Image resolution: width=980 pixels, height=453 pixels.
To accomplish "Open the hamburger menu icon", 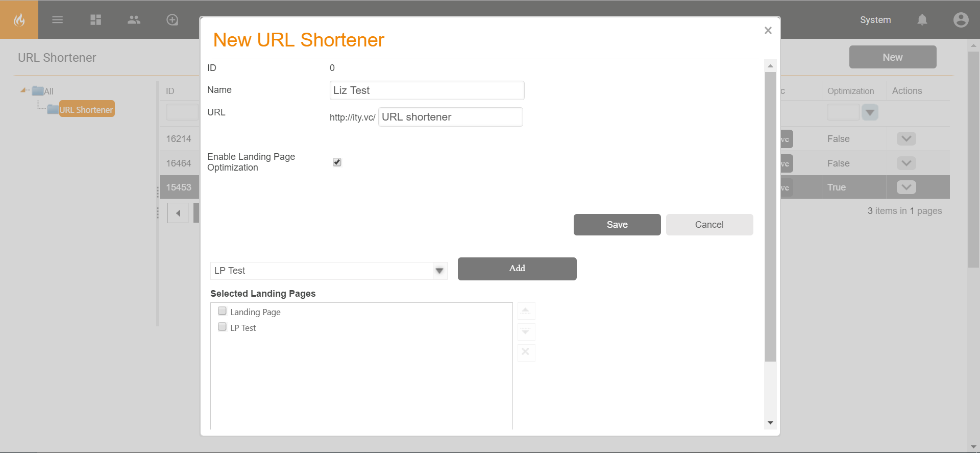I will click(x=57, y=19).
